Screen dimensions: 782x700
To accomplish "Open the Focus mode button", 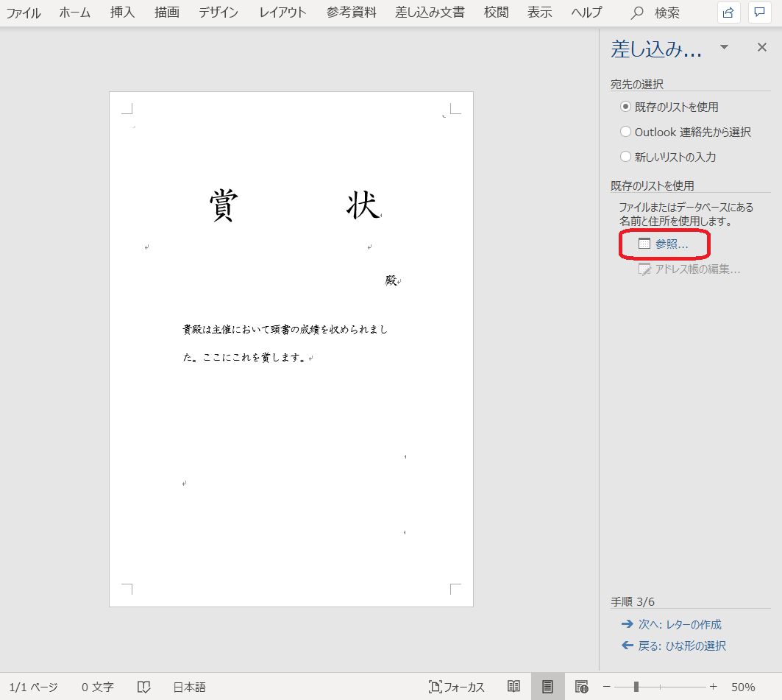I will (x=457, y=687).
